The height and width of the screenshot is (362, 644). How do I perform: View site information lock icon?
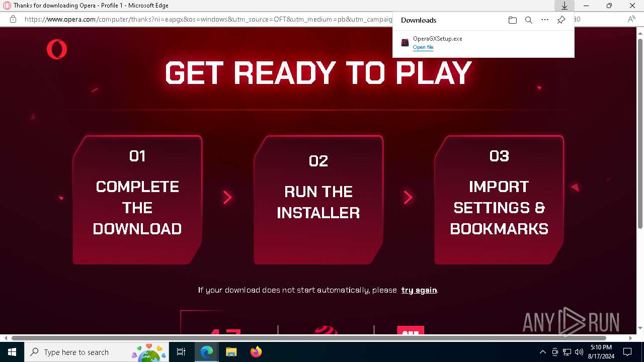13,19
